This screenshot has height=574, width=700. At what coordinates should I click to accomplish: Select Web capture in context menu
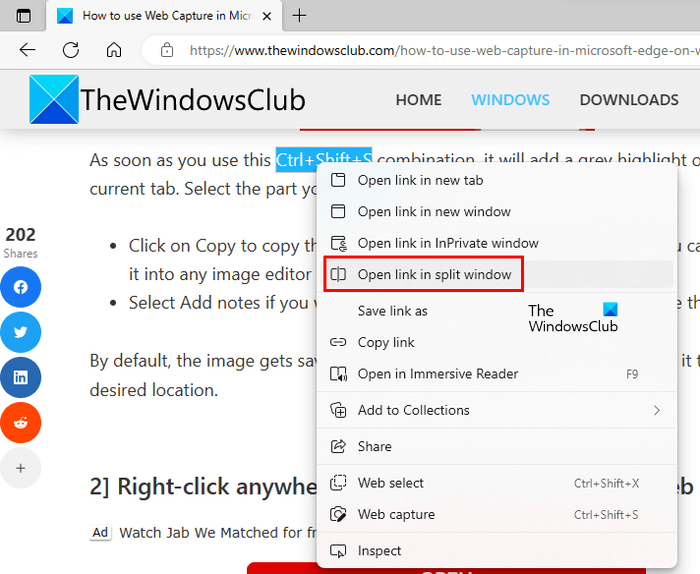pos(496,515)
